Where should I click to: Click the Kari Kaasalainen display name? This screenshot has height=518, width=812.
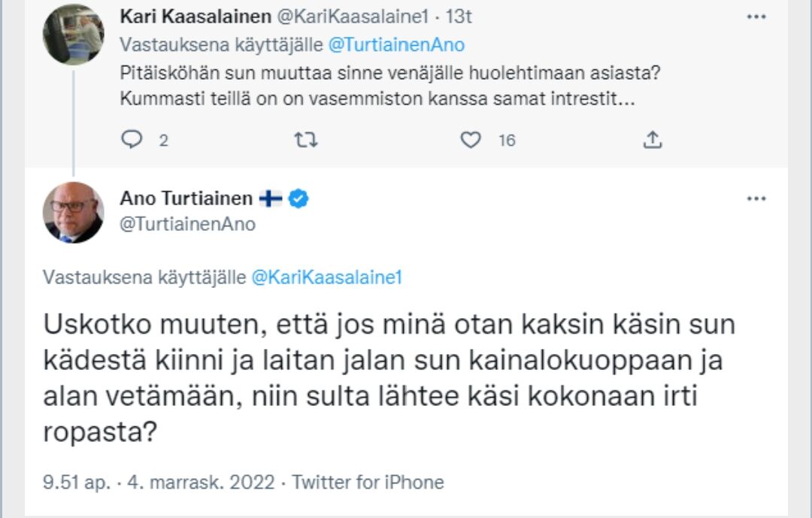(195, 17)
